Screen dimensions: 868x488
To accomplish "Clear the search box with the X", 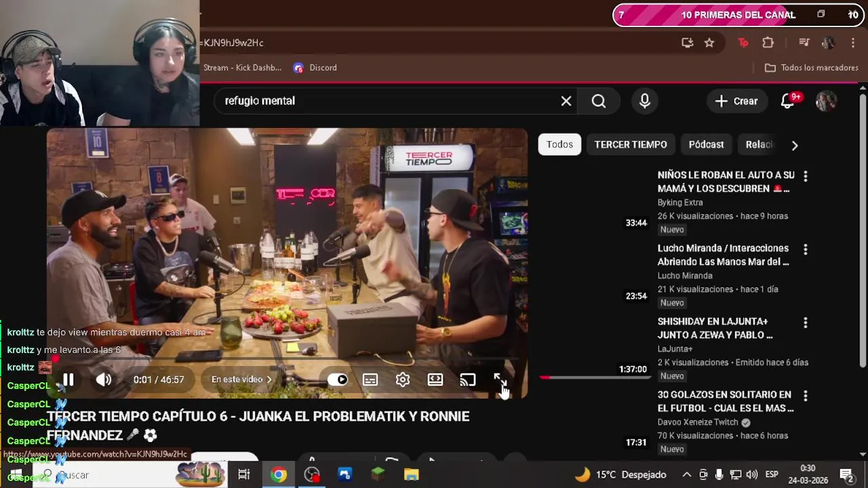I will 566,101.
